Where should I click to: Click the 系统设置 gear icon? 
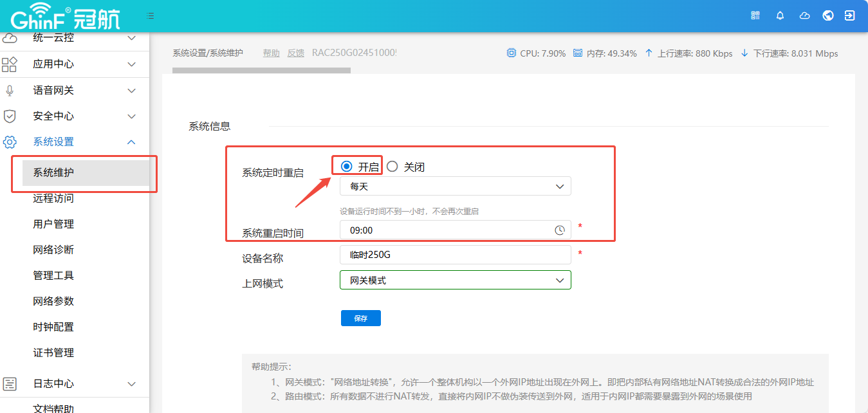(x=10, y=142)
